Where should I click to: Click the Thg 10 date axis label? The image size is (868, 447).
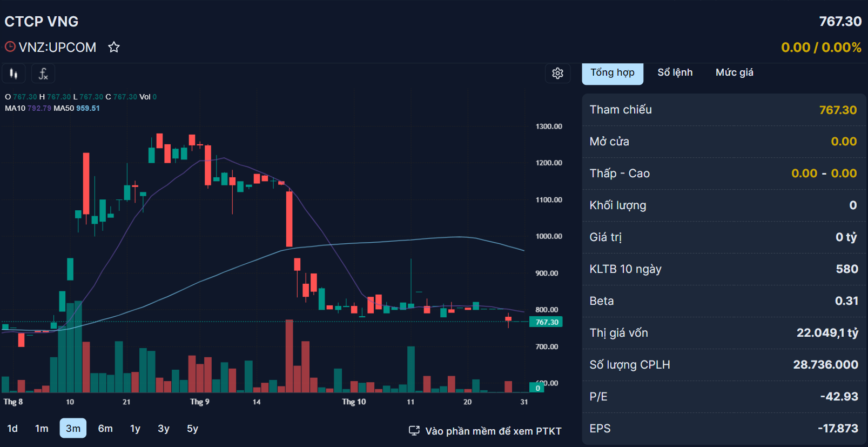pyautogui.click(x=354, y=402)
